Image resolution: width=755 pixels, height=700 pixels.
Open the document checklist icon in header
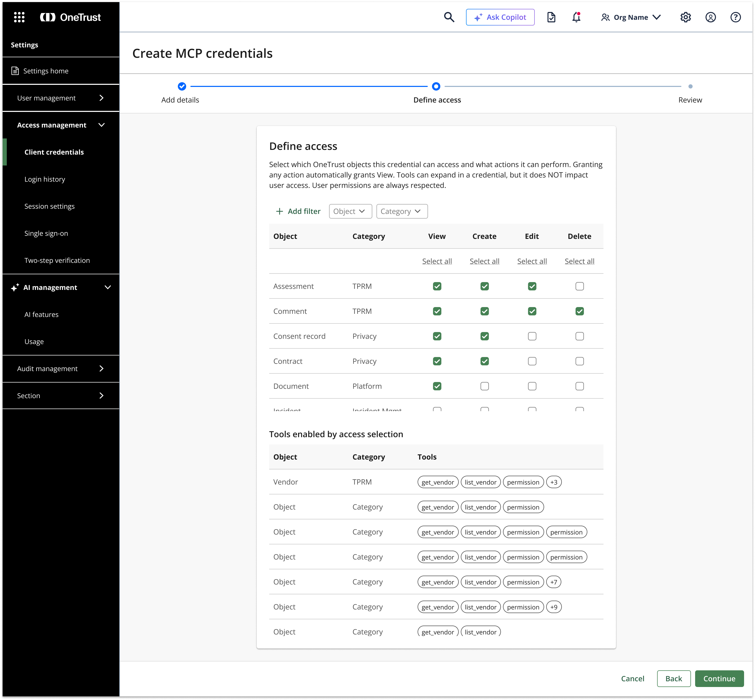(551, 17)
